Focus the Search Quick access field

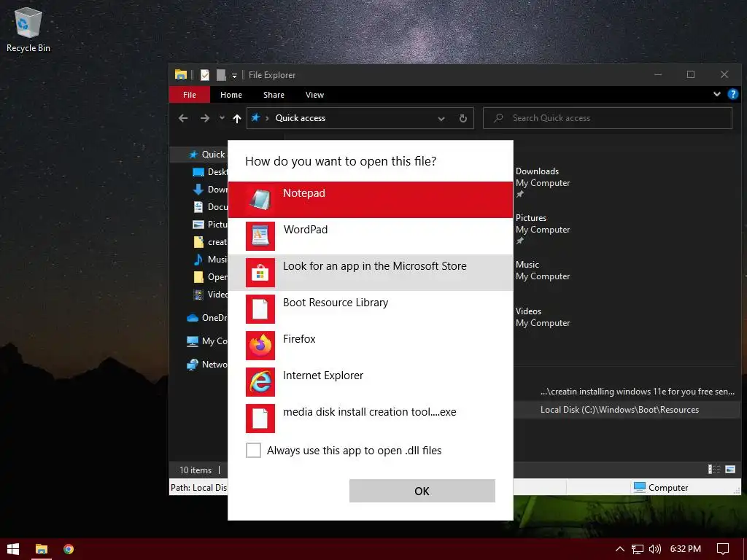tap(608, 118)
